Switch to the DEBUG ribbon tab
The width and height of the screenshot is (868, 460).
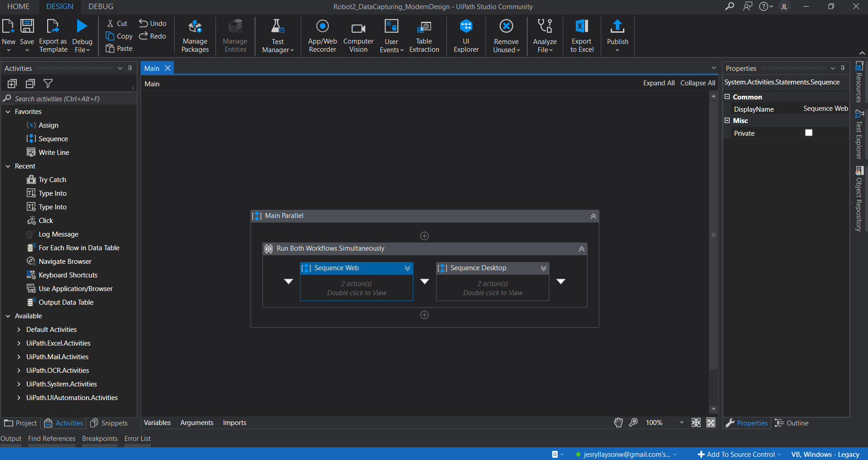(x=101, y=6)
